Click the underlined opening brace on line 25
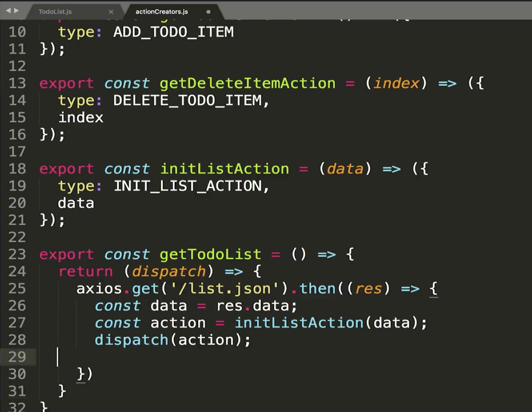The width and height of the screenshot is (532, 412). point(433,289)
